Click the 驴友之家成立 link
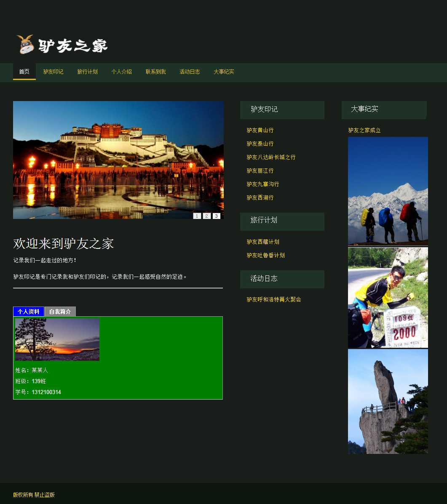The width and height of the screenshot is (447, 504). click(x=364, y=131)
